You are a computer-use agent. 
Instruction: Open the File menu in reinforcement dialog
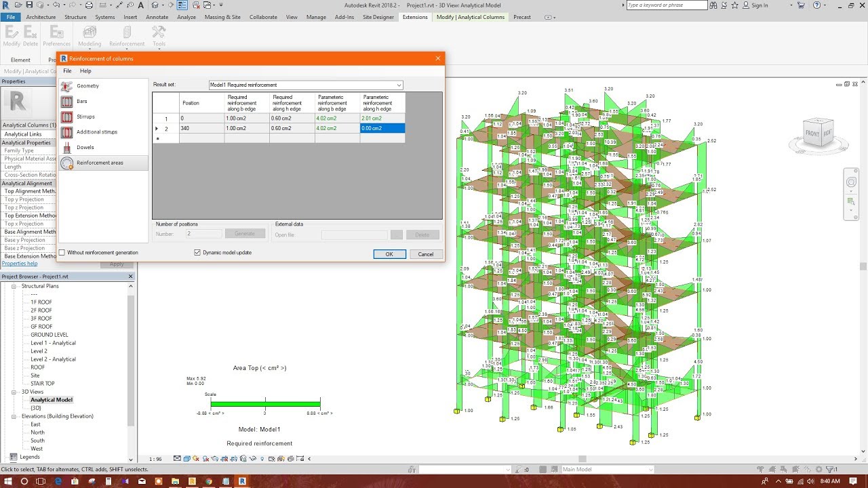(67, 70)
